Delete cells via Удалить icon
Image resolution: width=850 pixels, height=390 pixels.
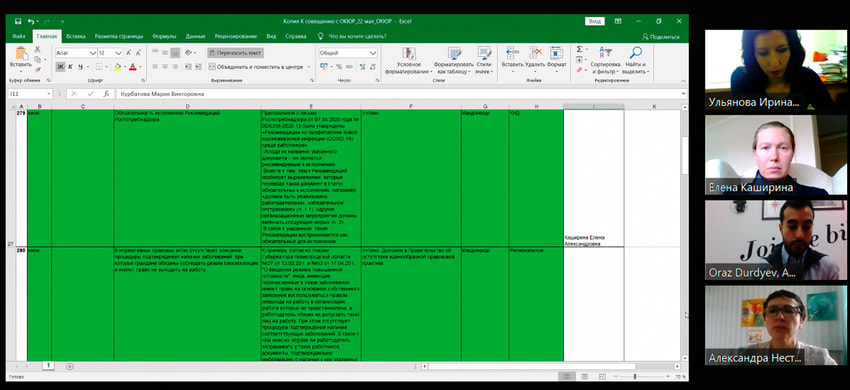(x=535, y=57)
